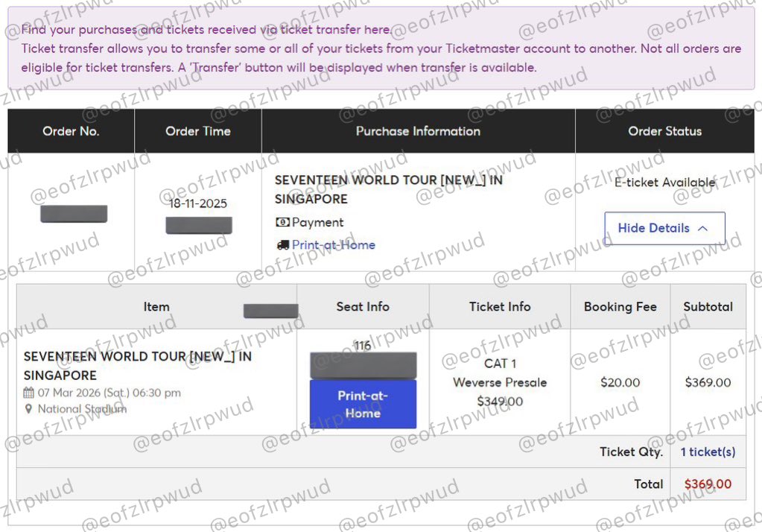Click the $20.00 booking fee value
Image resolution: width=762 pixels, height=532 pixels.
(620, 383)
